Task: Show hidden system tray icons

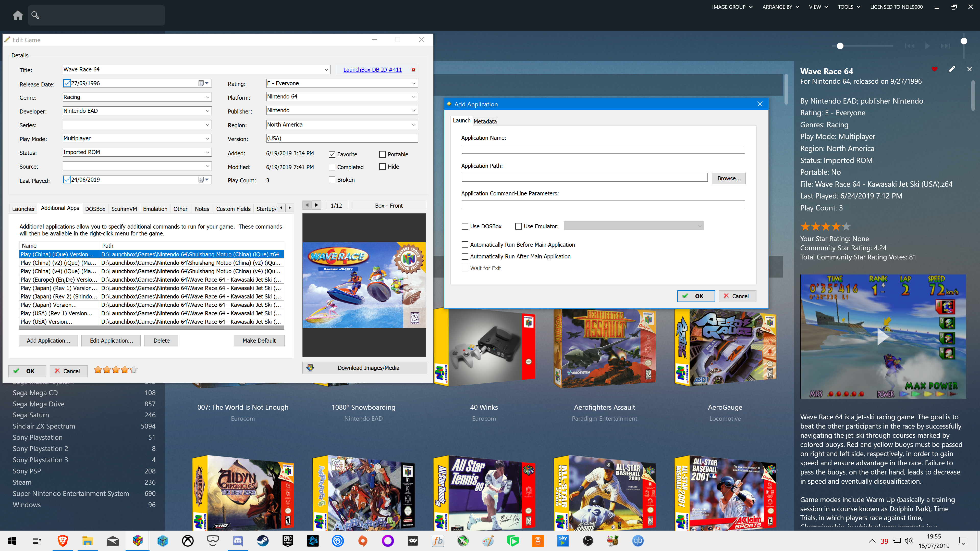Action: coord(872,541)
